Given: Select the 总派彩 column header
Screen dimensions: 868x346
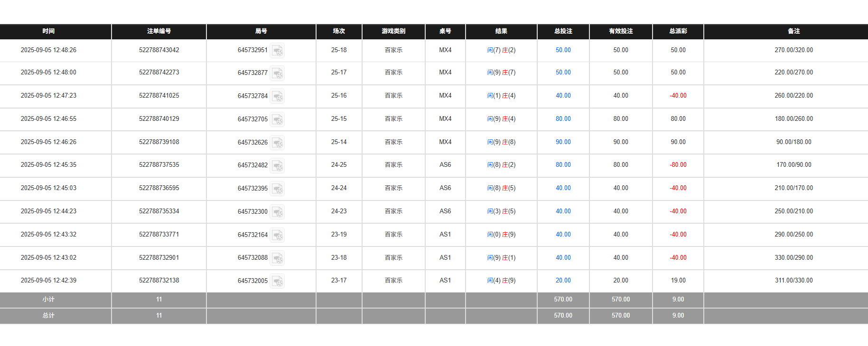Looking at the screenshot, I should pyautogui.click(x=678, y=31).
